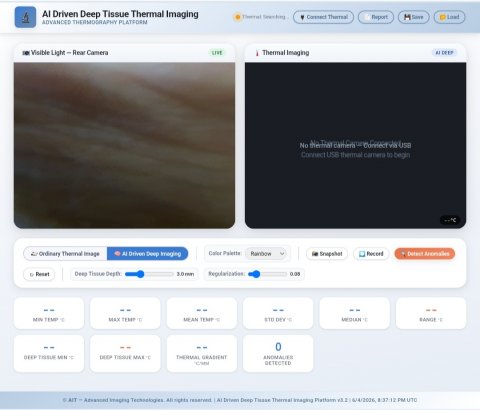Screen dimensions: 480x410
Task: Click the LIVE indicator badge
Action: [217, 53]
